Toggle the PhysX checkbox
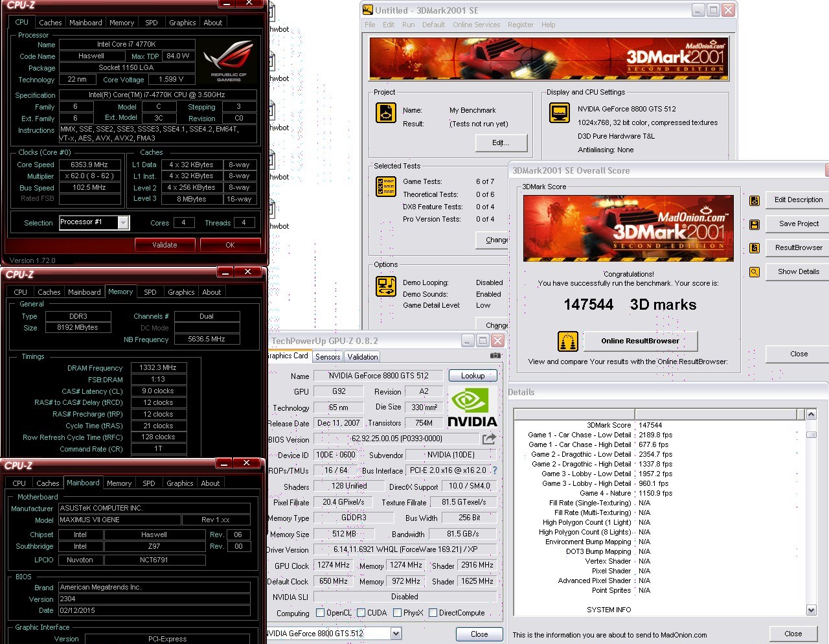The width and height of the screenshot is (829, 644). coord(397,613)
